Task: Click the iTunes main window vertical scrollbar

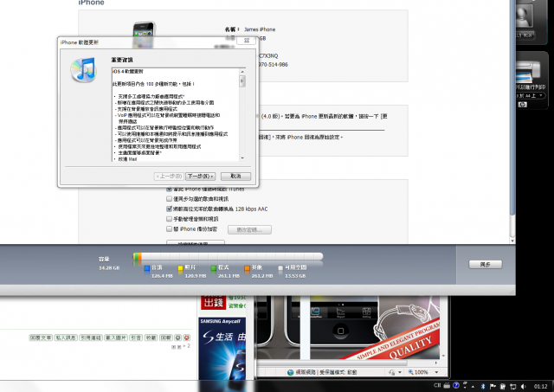Action: [x=512, y=106]
